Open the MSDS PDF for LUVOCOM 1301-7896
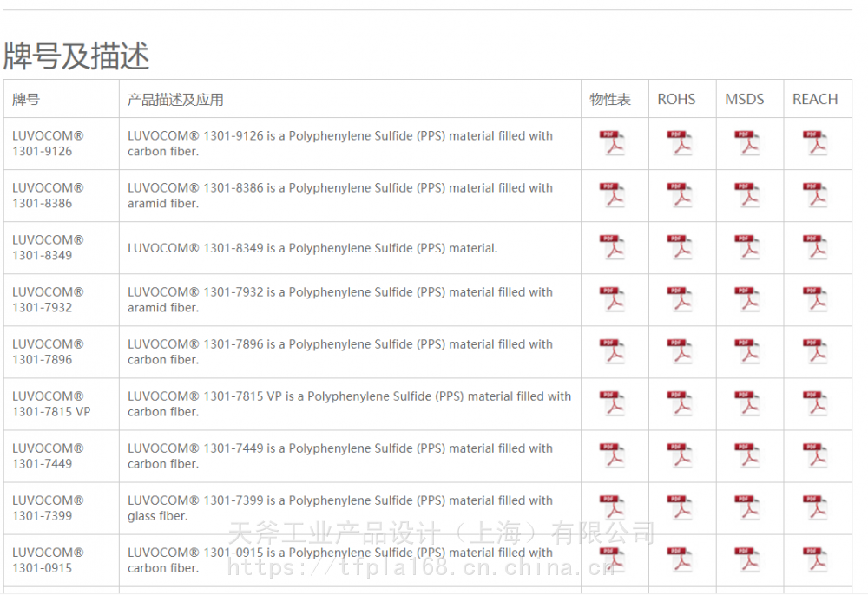The height and width of the screenshot is (595, 868). [747, 351]
